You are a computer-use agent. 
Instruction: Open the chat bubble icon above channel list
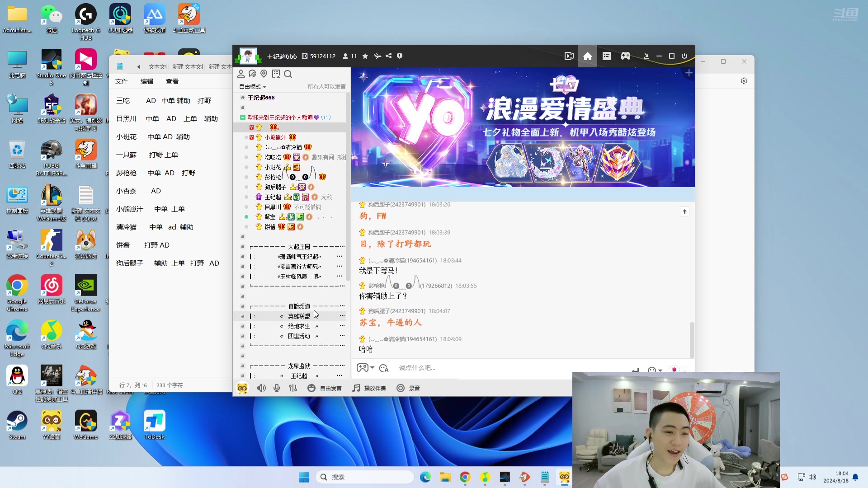click(252, 74)
